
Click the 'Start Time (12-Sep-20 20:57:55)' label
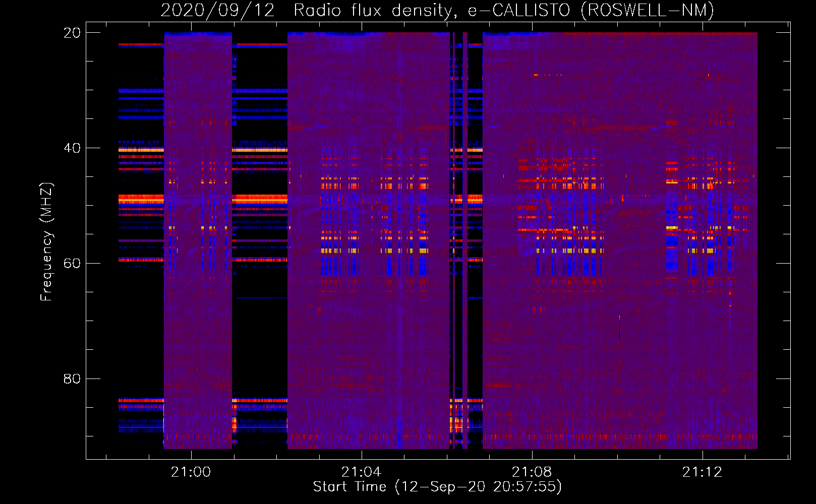tap(437, 486)
